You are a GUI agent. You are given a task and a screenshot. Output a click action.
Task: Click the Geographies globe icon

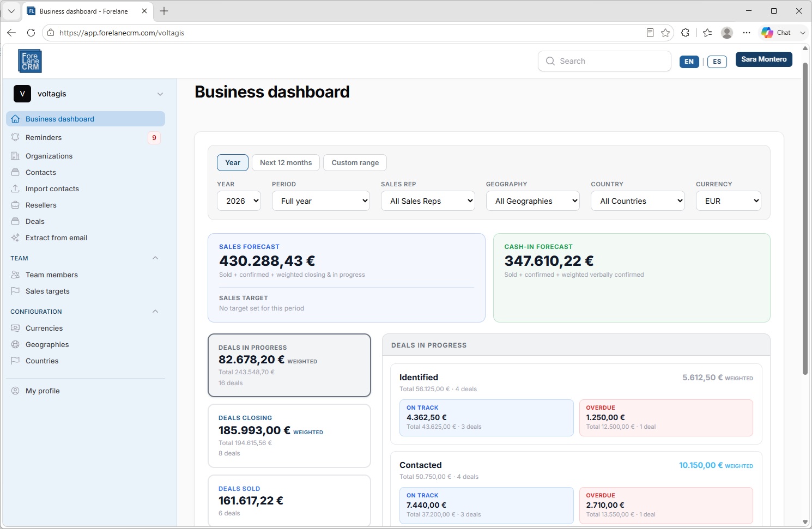tap(15, 344)
